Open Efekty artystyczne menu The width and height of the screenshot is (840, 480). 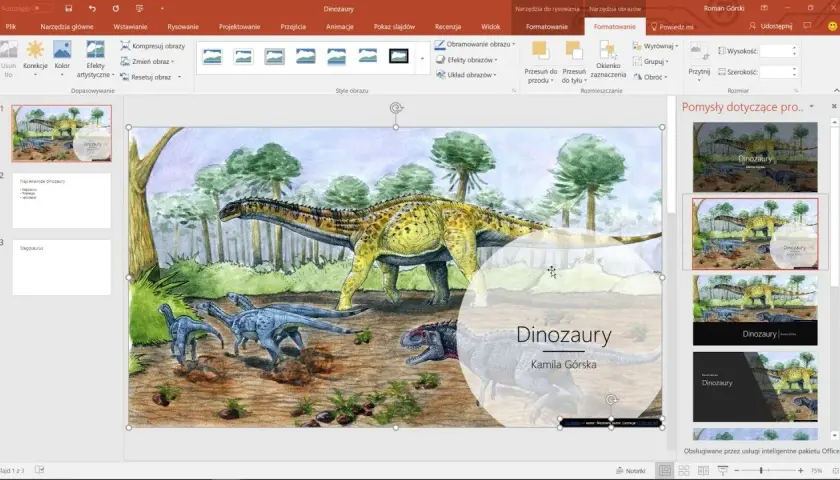pos(95,59)
